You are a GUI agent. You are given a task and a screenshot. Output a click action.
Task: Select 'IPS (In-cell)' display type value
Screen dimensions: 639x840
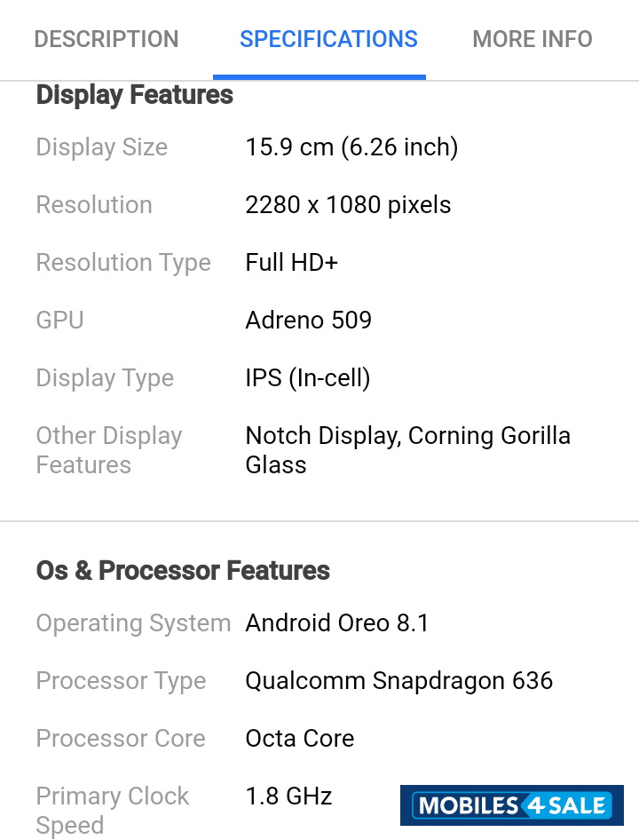307,377
